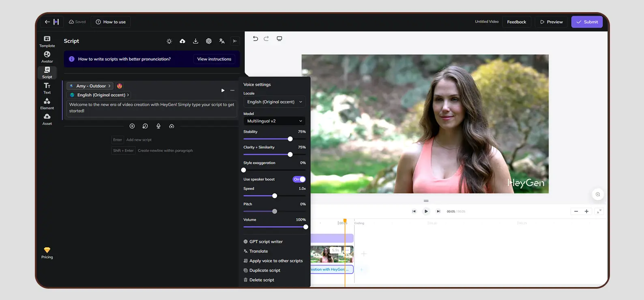Click the emoji face icon next to Amy

(120, 86)
